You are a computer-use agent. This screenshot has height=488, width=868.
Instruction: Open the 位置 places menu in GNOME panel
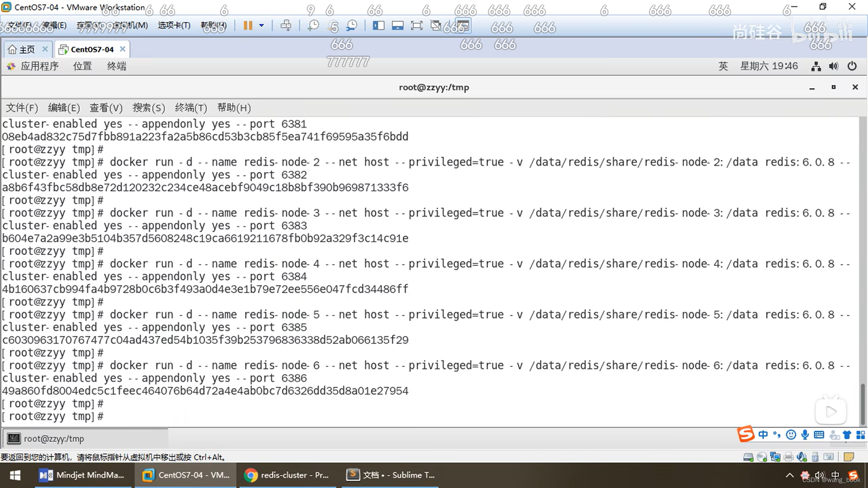82,66
